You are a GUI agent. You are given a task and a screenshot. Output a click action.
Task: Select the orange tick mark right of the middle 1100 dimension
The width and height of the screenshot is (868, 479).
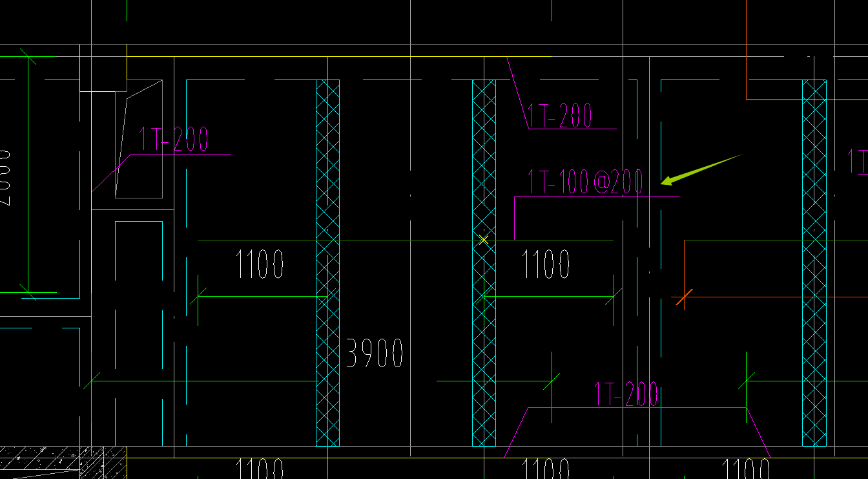[684, 297]
